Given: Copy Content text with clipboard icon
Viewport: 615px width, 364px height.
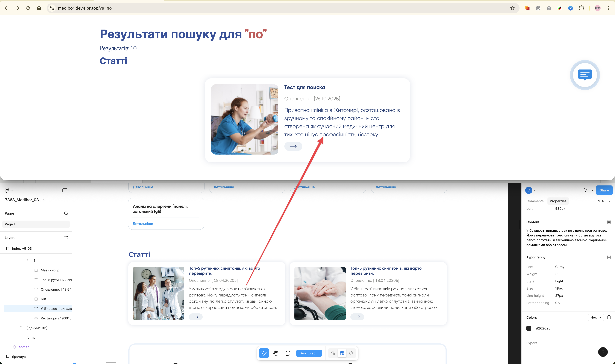Looking at the screenshot, I should (609, 222).
